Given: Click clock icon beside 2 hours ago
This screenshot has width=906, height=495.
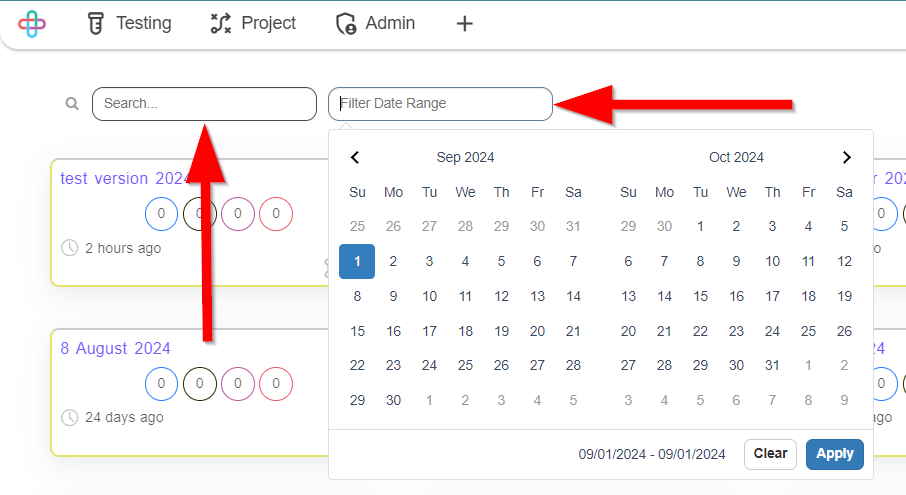Looking at the screenshot, I should coord(69,248).
